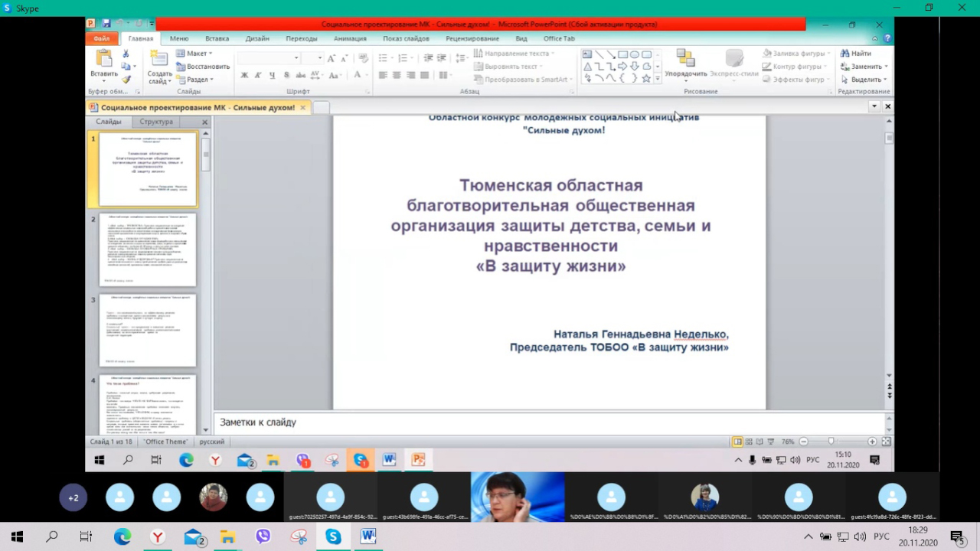The width and height of the screenshot is (980, 551).
Task: Select the straight line shape
Action: pos(599,54)
